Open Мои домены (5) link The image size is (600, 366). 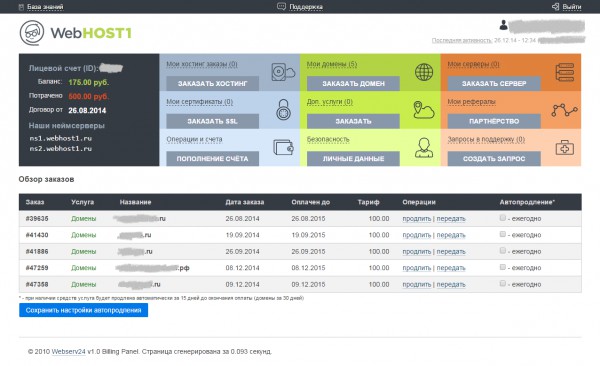(x=332, y=64)
